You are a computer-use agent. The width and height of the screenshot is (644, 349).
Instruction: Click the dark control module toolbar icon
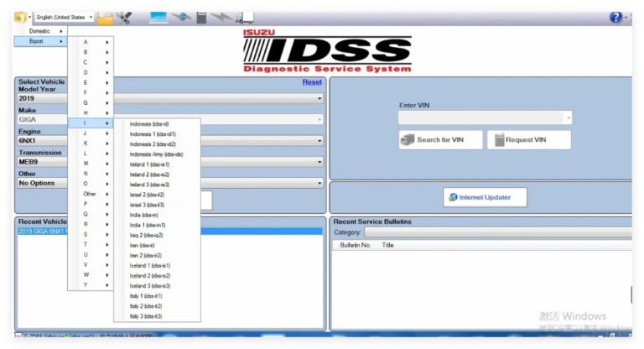[x=201, y=18]
